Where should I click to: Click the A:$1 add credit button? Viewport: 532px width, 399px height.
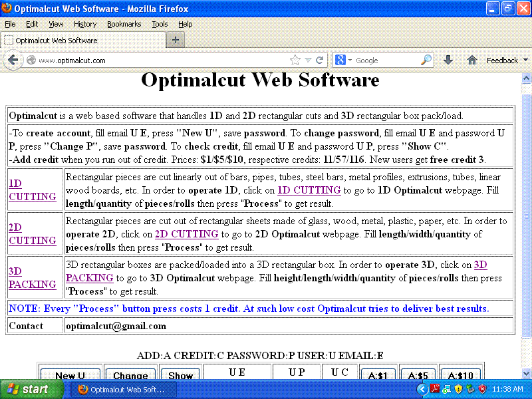click(378, 374)
